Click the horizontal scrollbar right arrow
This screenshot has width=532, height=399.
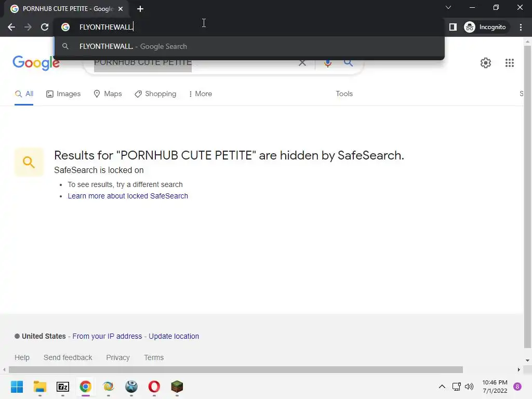tap(519, 370)
